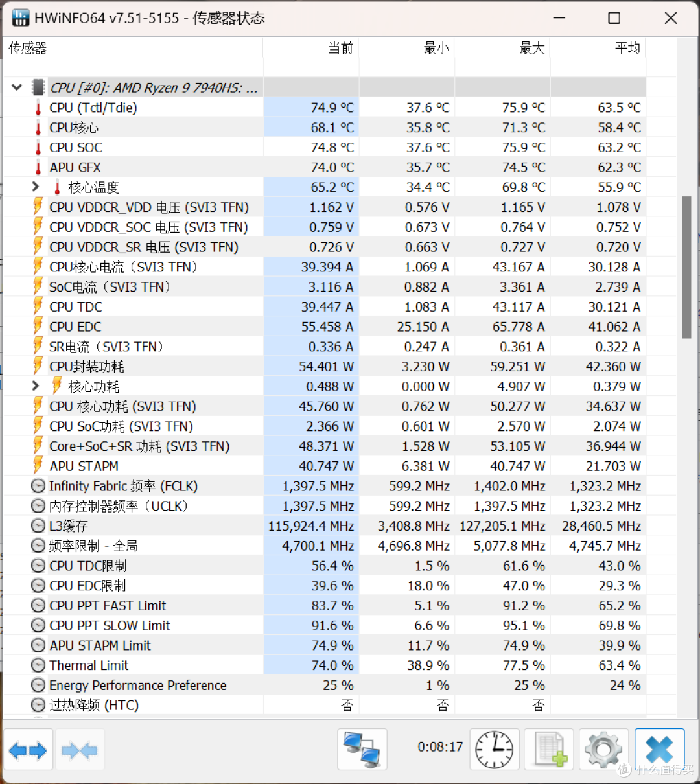Select the CPU VDDCR_VDD 电压 row

point(325,207)
